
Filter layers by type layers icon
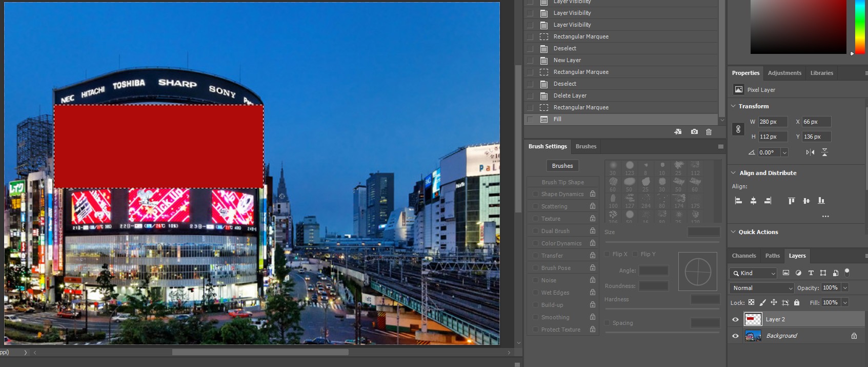(811, 273)
